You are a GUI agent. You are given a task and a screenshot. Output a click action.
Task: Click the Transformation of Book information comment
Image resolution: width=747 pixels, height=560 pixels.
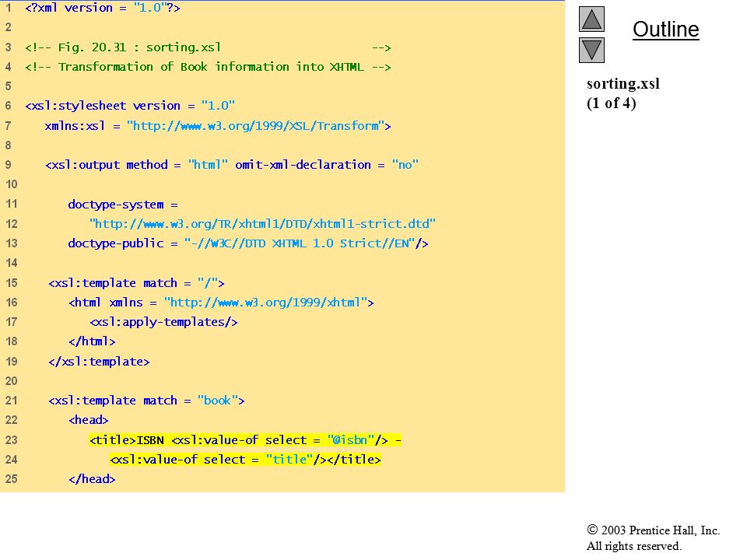point(208,67)
